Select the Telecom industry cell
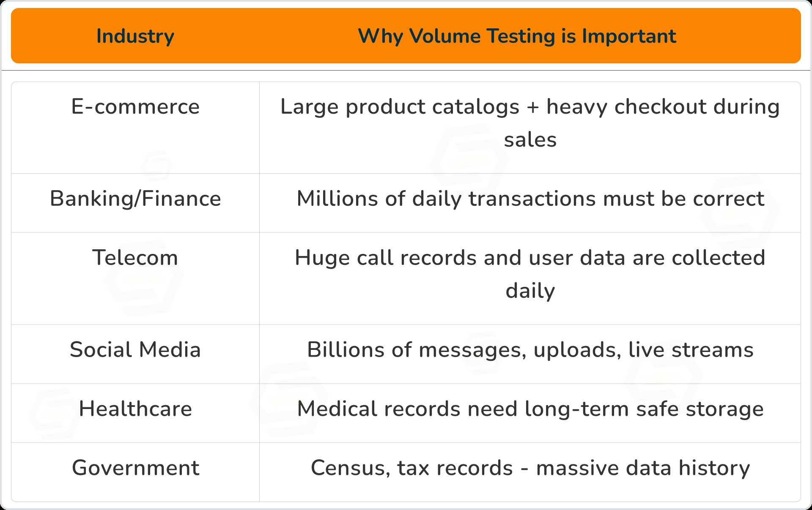Screen dimensions: 812x510 tap(135, 258)
